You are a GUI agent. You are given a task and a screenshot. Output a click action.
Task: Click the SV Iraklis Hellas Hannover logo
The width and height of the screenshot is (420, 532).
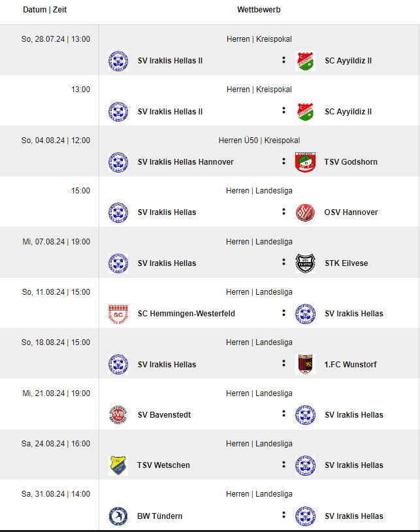pos(118,161)
